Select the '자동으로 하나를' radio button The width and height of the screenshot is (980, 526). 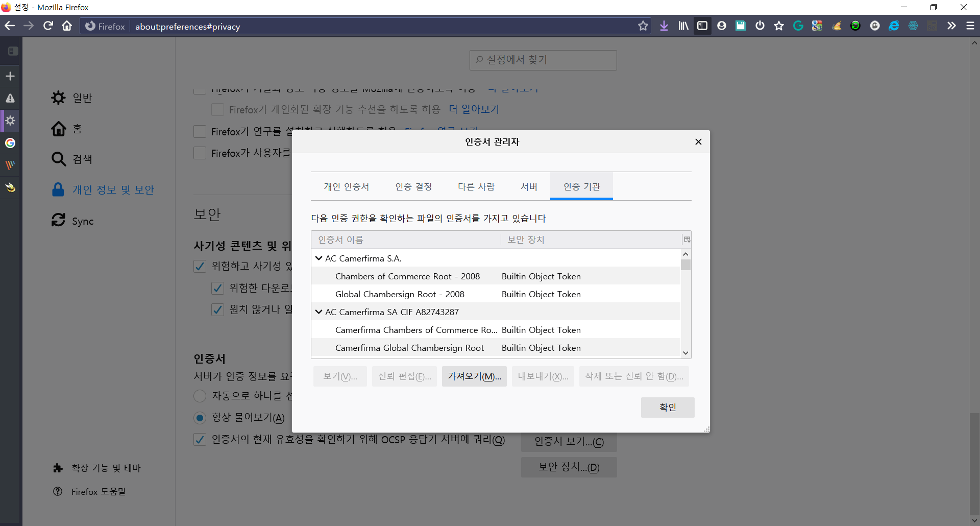pos(200,396)
